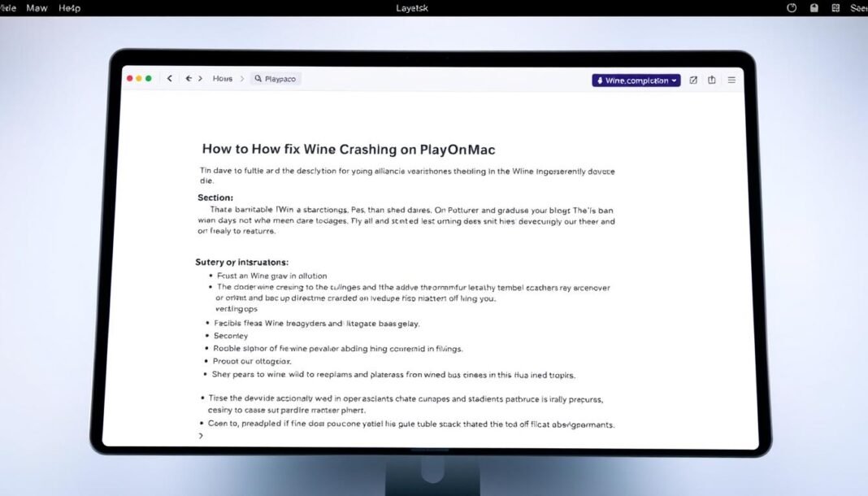The image size is (868, 496).
Task: Click the back chevron in the toolbar
Action: 169,79
